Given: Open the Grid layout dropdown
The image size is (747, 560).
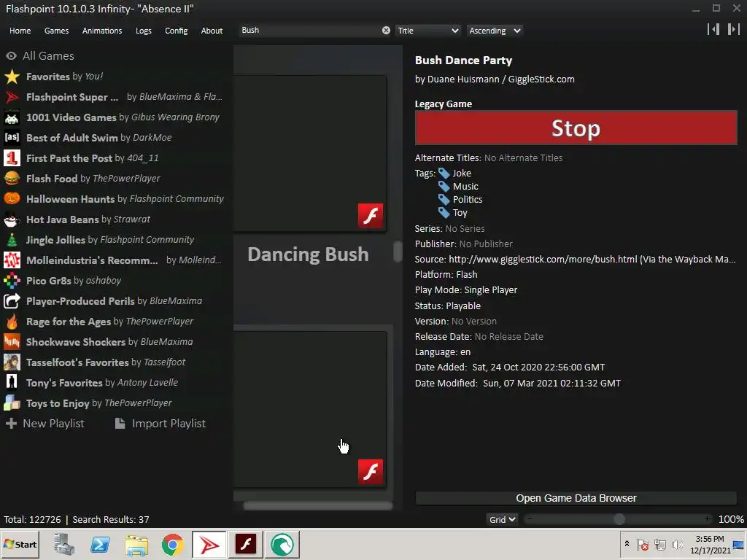Looking at the screenshot, I should coord(502,519).
